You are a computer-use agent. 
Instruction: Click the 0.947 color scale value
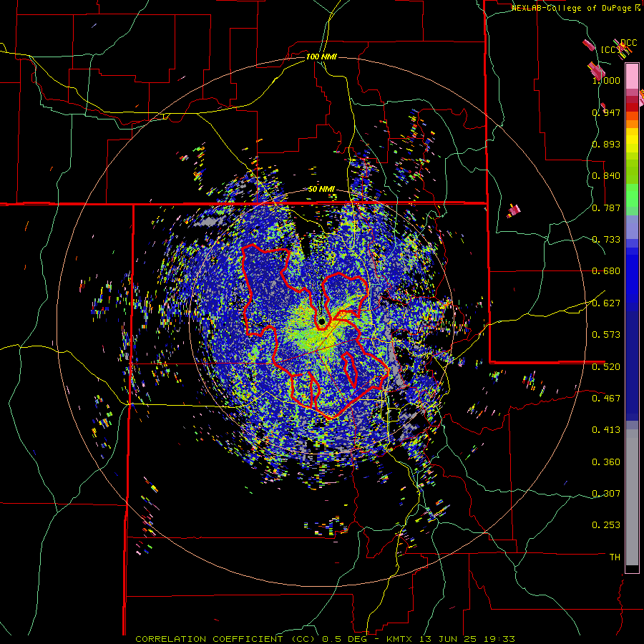click(x=606, y=112)
